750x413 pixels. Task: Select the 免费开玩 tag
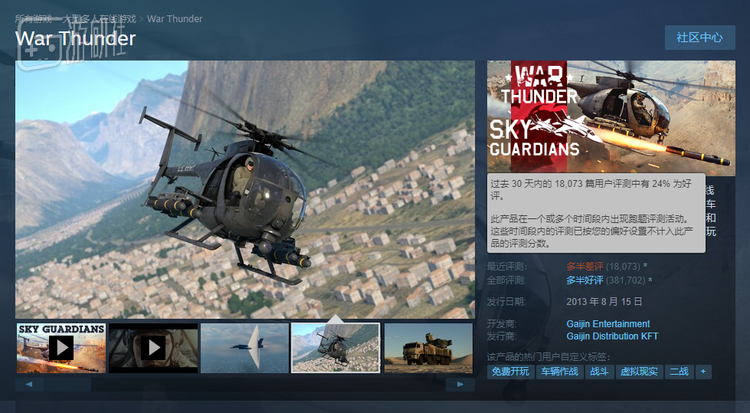point(510,372)
